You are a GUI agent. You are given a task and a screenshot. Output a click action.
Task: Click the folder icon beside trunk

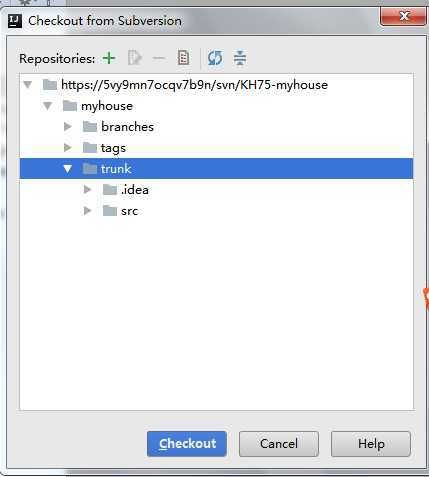[x=90, y=169]
